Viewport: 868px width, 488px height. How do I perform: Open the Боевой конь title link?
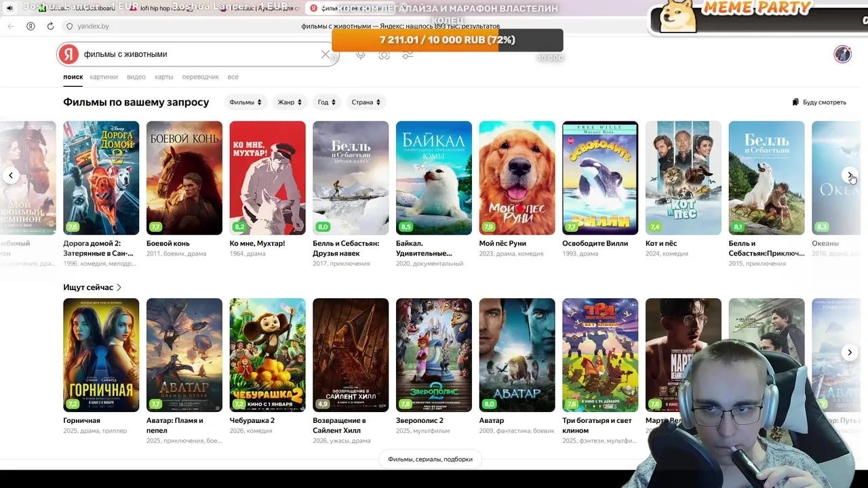coord(168,243)
